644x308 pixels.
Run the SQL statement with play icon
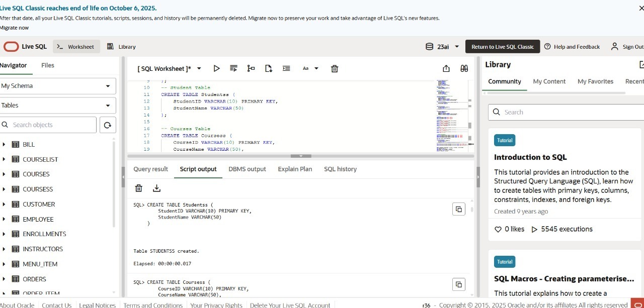point(216,68)
